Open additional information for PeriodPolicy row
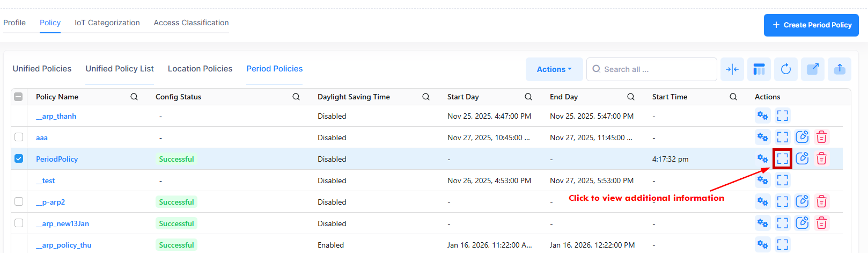Image resolution: width=868 pixels, height=253 pixels. click(782, 158)
